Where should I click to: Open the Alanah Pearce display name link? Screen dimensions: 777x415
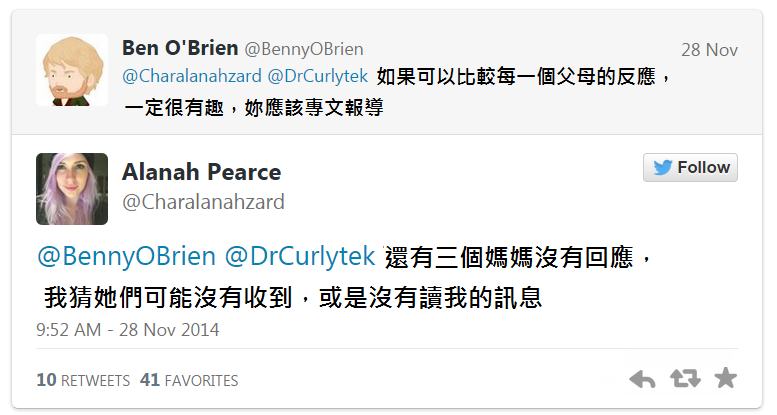201,172
